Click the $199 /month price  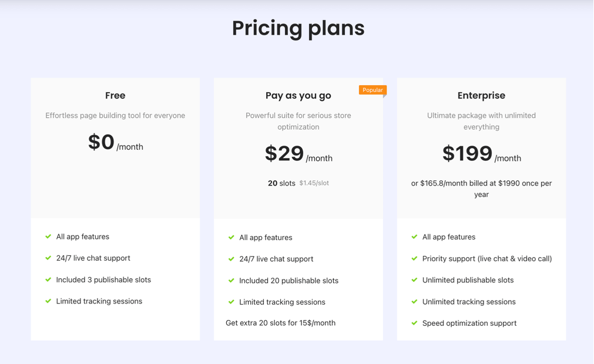click(482, 154)
